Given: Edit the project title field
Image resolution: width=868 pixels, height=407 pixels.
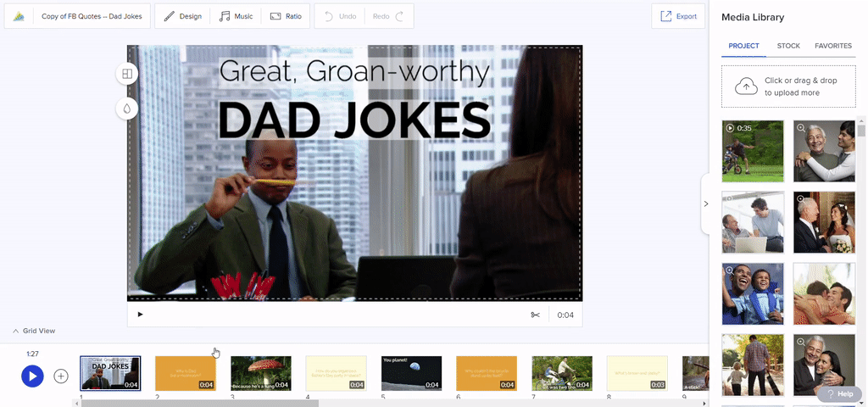Looking at the screenshot, I should (92, 16).
